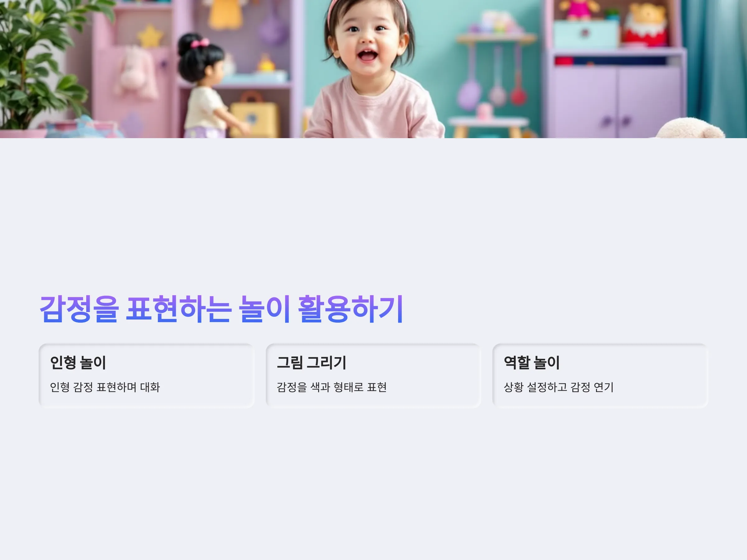
Task: Click the heading 감정을 표현하는 놀이 활용하기
Action: pyautogui.click(x=222, y=309)
